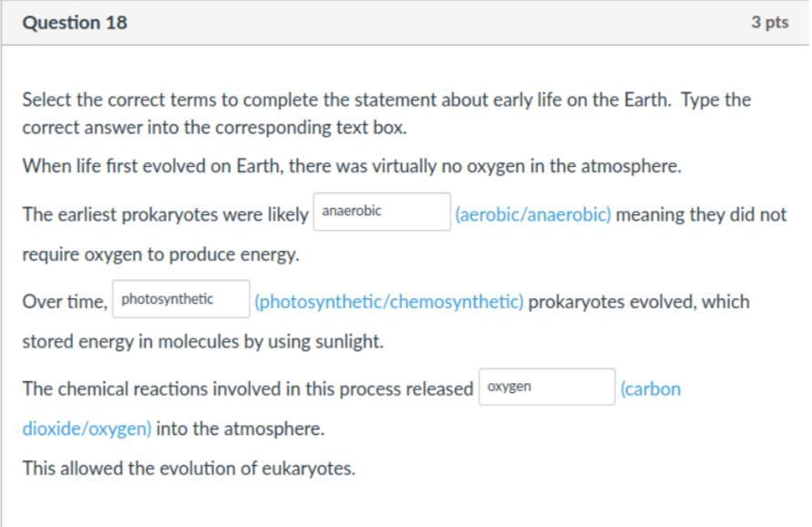812x527 pixels.
Task: Click the "3 pts" points label
Action: click(769, 23)
